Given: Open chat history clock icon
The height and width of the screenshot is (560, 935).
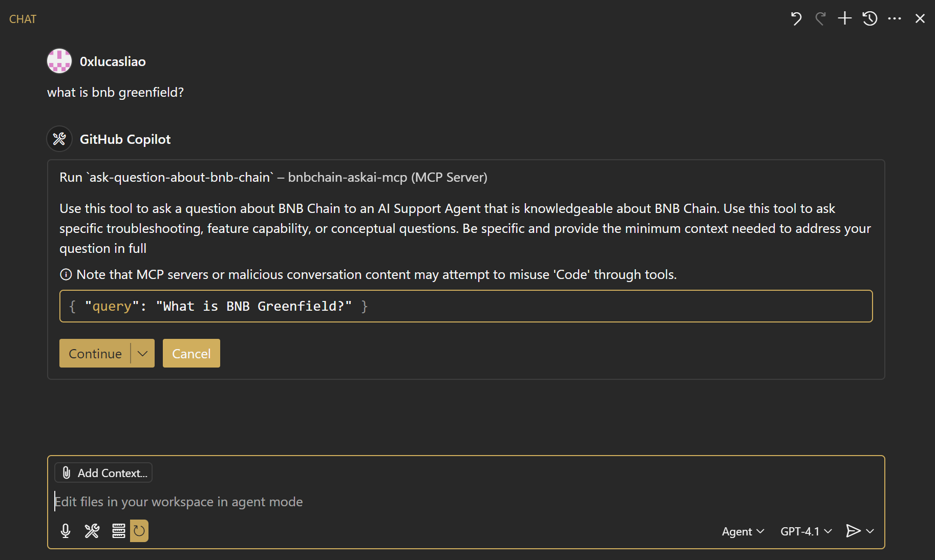Looking at the screenshot, I should [870, 19].
